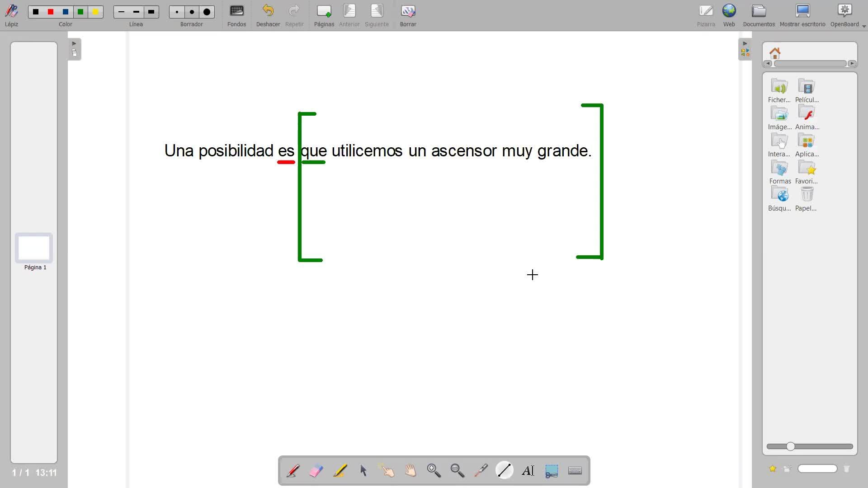Select the yellow highlighter tool
868x488 pixels.
tap(340, 471)
